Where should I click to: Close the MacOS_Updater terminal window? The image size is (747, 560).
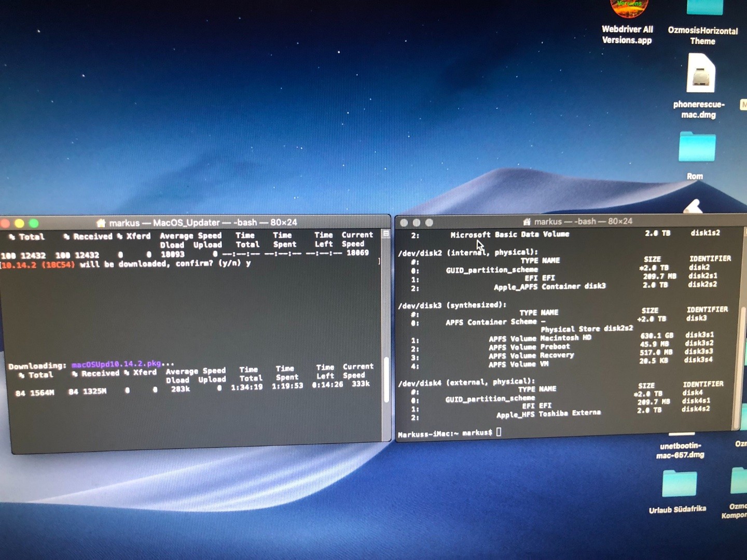(5, 223)
